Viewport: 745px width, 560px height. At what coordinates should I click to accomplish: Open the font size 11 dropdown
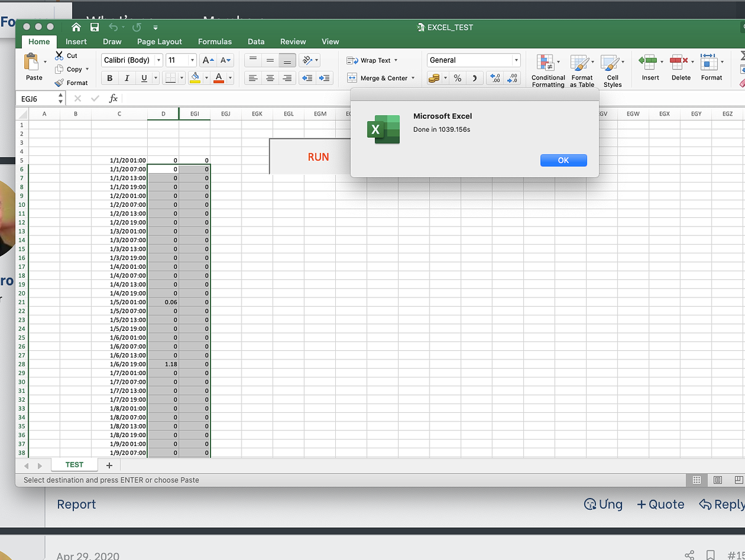tap(192, 60)
